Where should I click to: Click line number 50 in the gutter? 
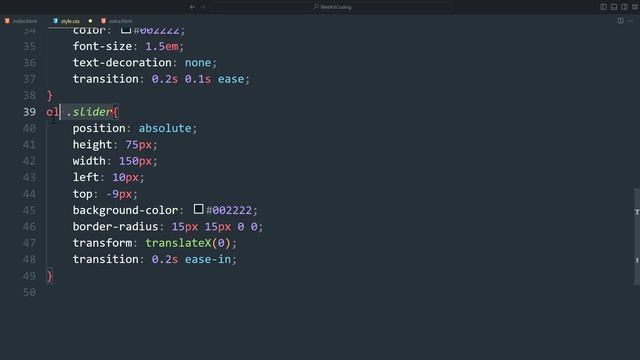pos(29,292)
